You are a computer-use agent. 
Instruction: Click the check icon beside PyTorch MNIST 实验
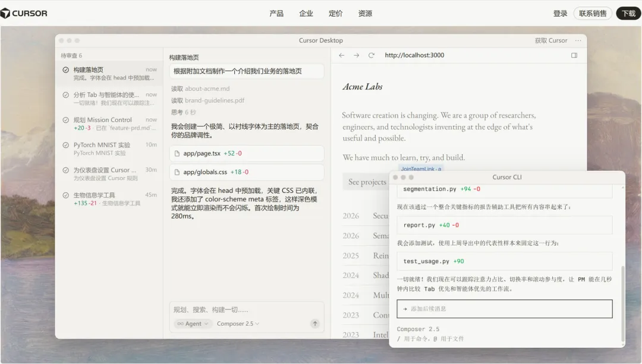[x=65, y=145]
